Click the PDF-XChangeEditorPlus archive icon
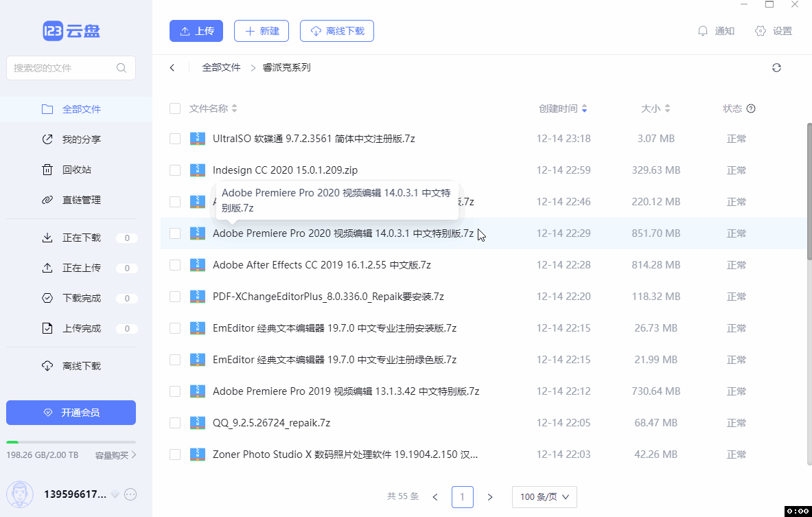The width and height of the screenshot is (812, 517). click(197, 297)
